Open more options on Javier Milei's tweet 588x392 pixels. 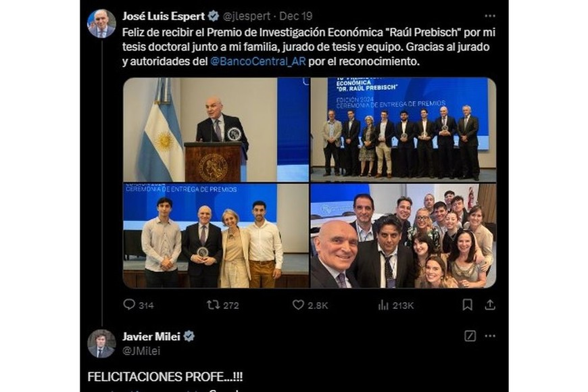point(490,336)
